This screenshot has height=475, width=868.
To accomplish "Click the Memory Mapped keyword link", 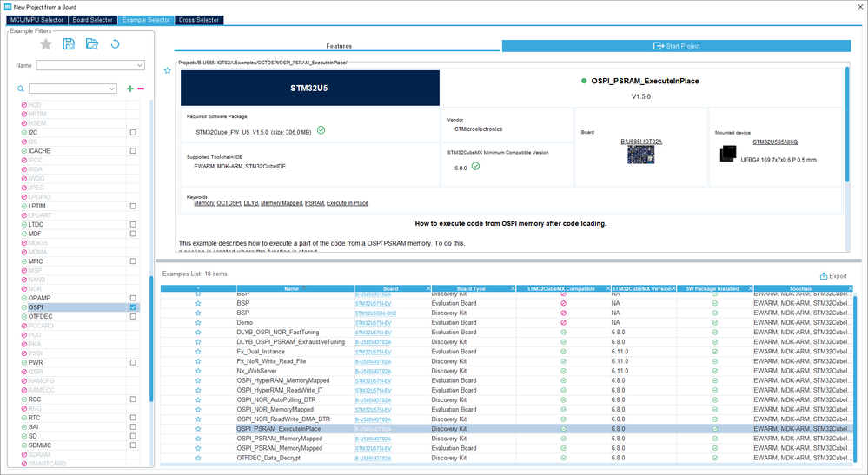I will [282, 203].
